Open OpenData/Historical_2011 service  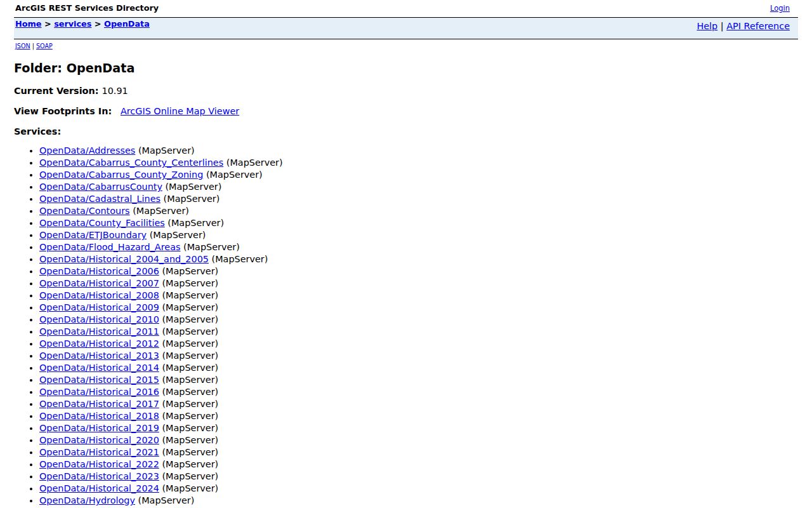point(99,331)
